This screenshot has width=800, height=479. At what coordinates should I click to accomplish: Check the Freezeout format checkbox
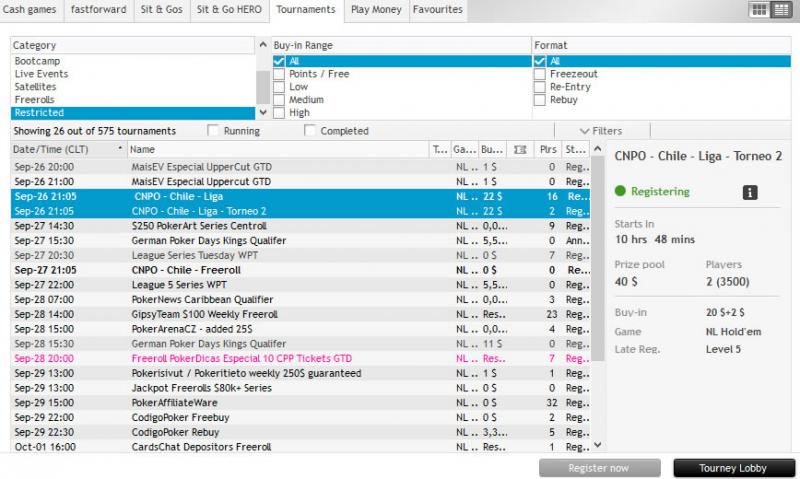click(x=540, y=74)
